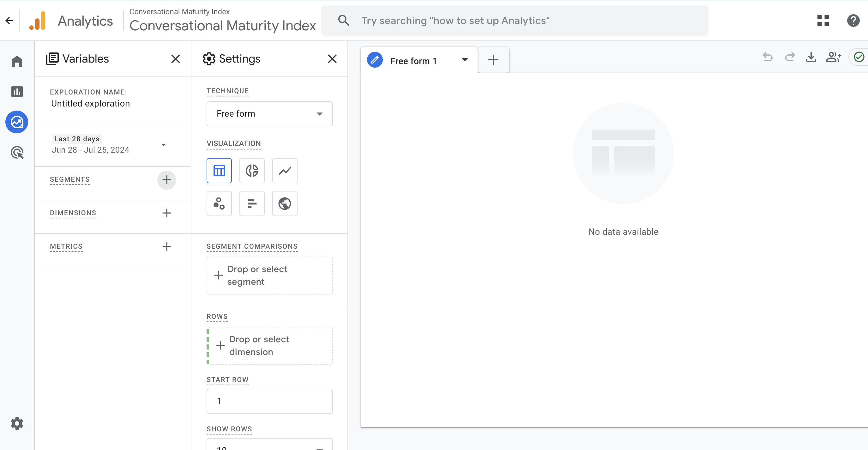Click the ROWS label
868x450 pixels.
tap(217, 317)
